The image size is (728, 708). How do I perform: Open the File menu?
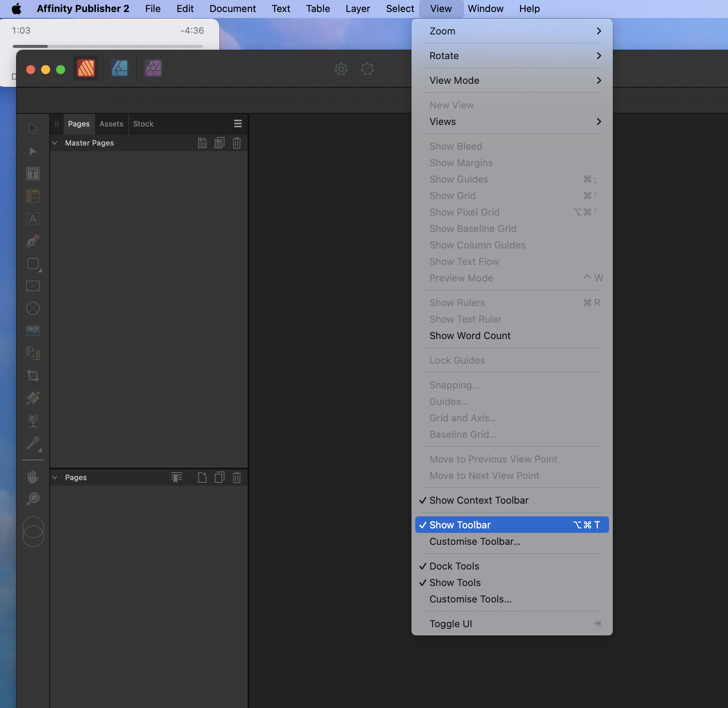[x=153, y=9]
